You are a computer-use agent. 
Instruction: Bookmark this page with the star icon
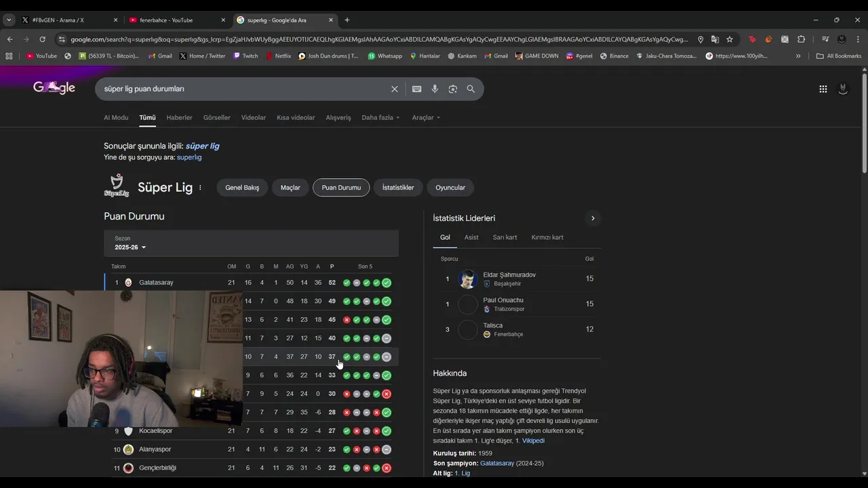[x=730, y=39]
